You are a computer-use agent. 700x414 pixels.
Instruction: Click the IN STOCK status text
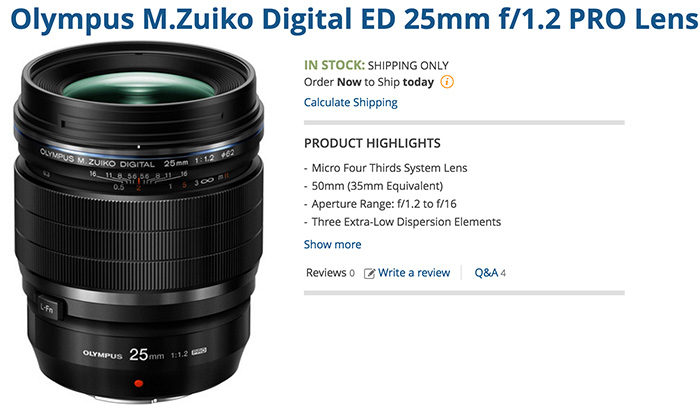pyautogui.click(x=334, y=65)
